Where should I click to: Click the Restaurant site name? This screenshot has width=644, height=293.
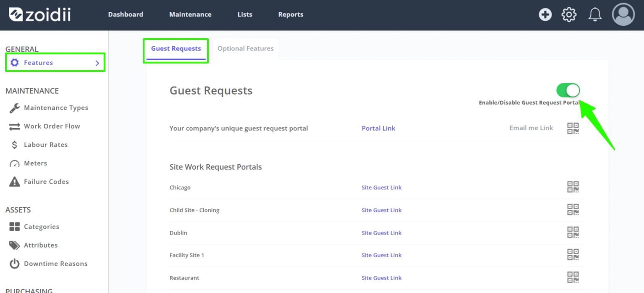pos(184,278)
